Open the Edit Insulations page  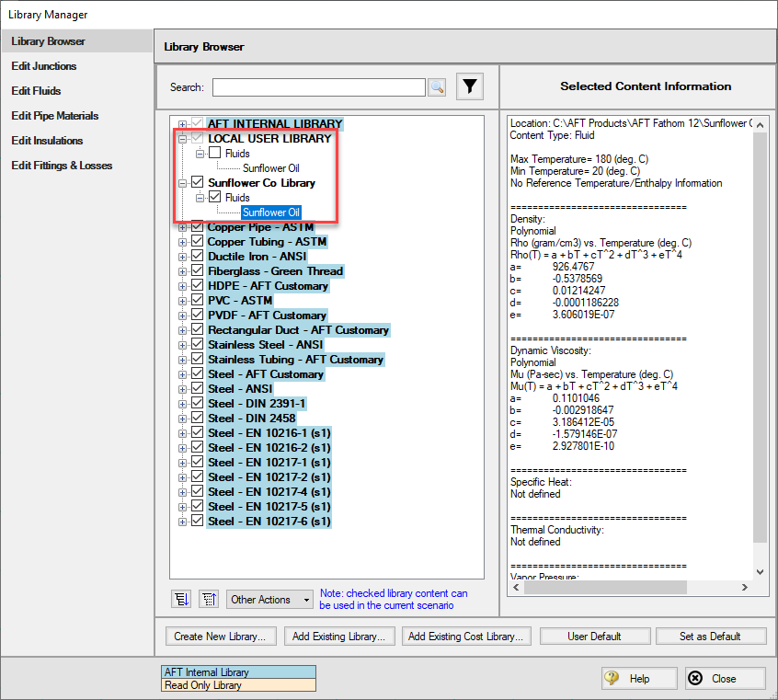47,141
